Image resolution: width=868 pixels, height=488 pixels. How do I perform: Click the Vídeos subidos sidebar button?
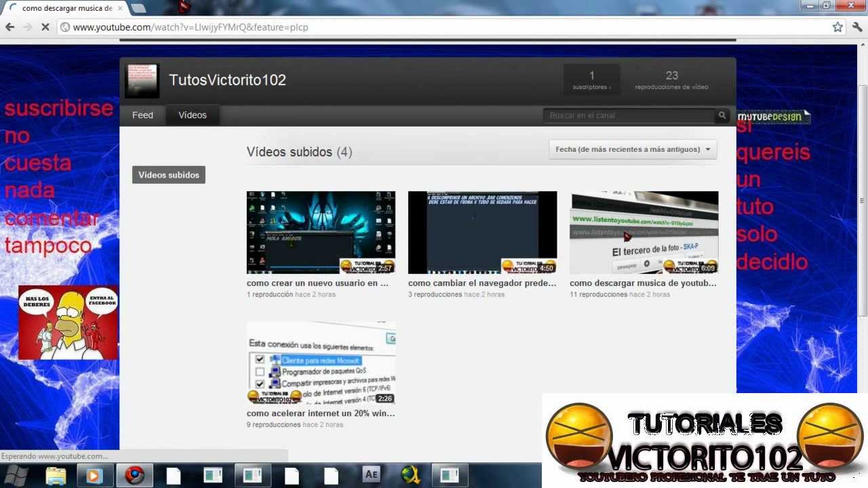tap(169, 175)
